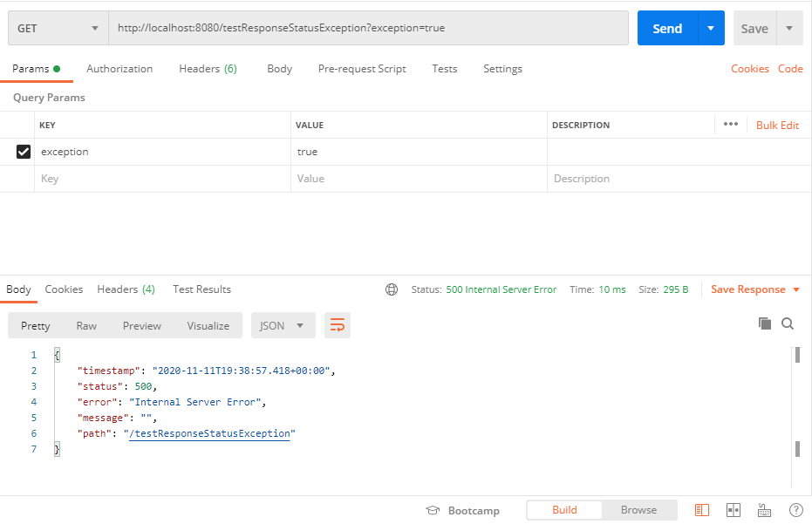Click the globe network info icon
The height and width of the screenshot is (524, 812).
pos(392,289)
